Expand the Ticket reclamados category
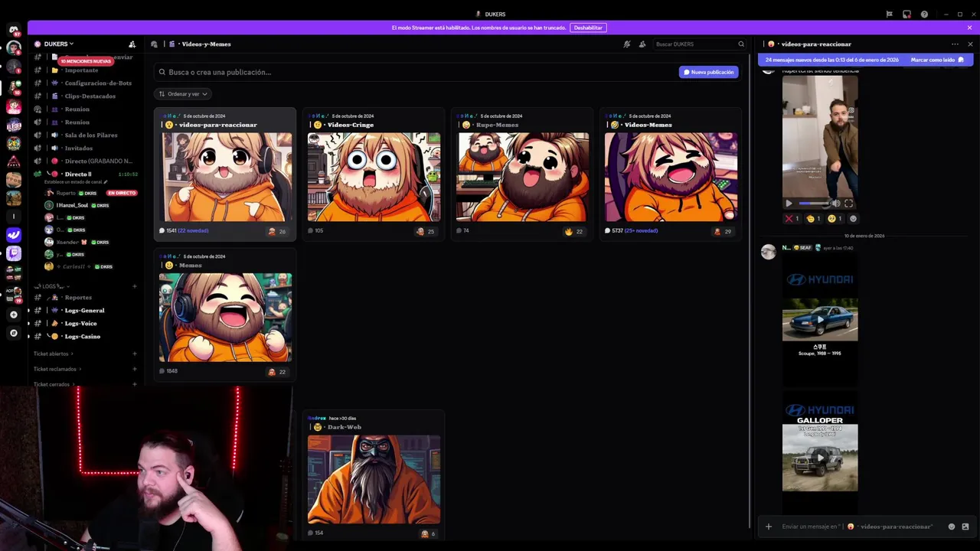This screenshot has width=980, height=551. point(57,369)
